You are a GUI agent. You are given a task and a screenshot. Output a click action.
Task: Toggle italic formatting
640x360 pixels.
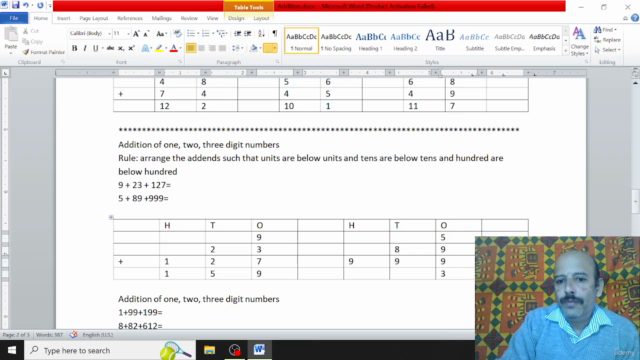click(x=85, y=48)
